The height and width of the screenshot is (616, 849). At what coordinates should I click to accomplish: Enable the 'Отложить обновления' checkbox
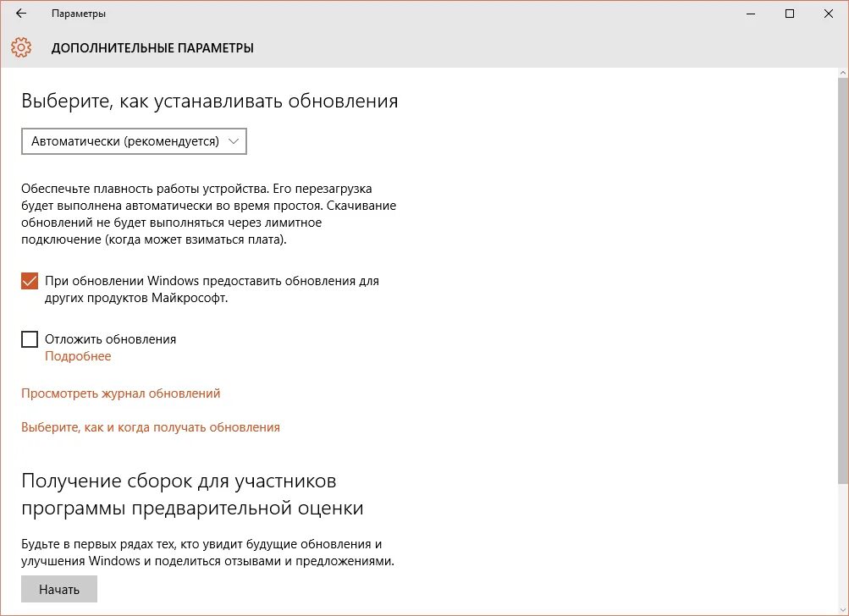point(30,339)
